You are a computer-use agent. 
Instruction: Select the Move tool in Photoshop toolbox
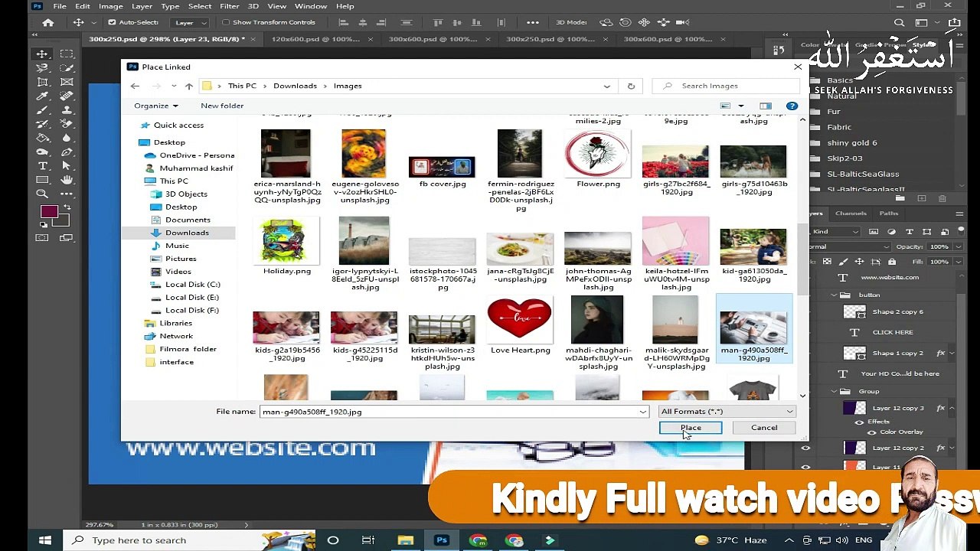point(42,54)
